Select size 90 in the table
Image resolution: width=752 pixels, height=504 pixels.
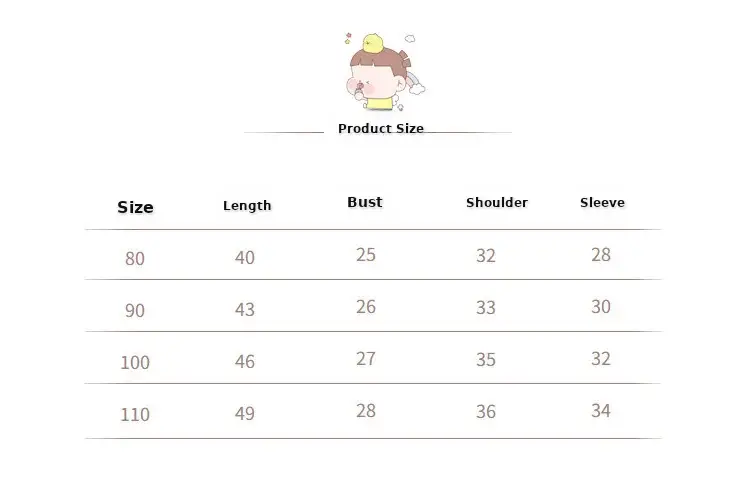tap(135, 310)
